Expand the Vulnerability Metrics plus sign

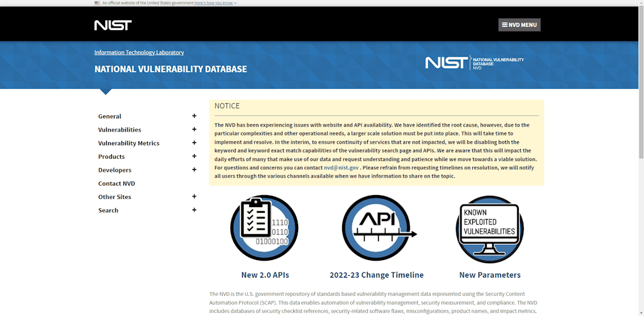pos(194,143)
